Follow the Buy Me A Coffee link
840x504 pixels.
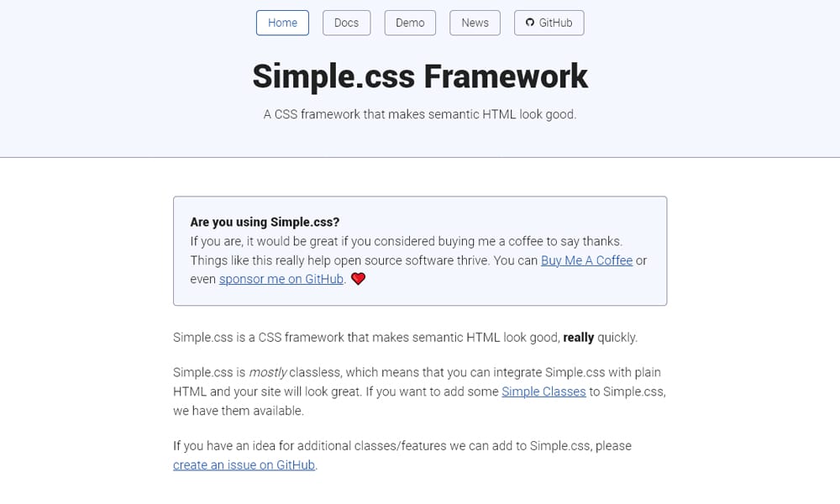click(586, 260)
